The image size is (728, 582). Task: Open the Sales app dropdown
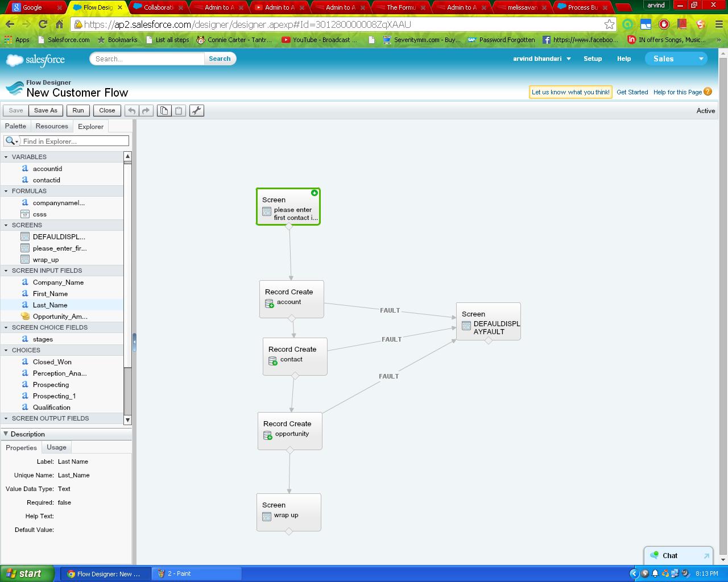pyautogui.click(x=676, y=59)
